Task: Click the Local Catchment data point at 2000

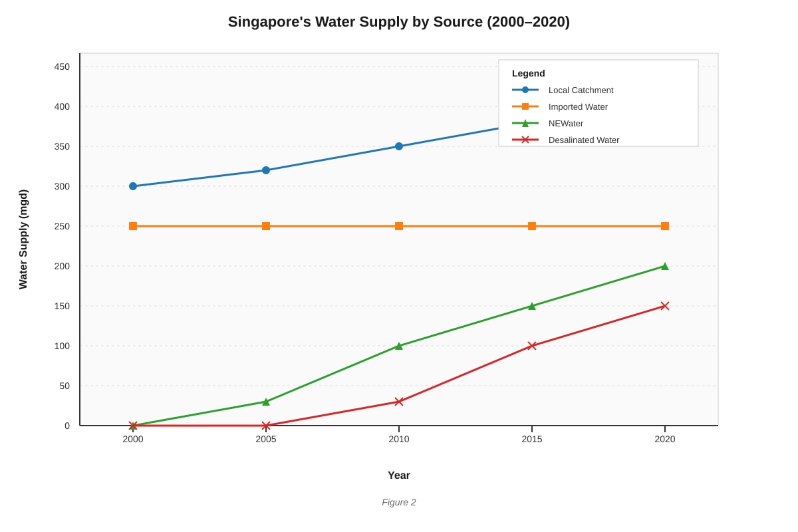Action: tap(133, 186)
